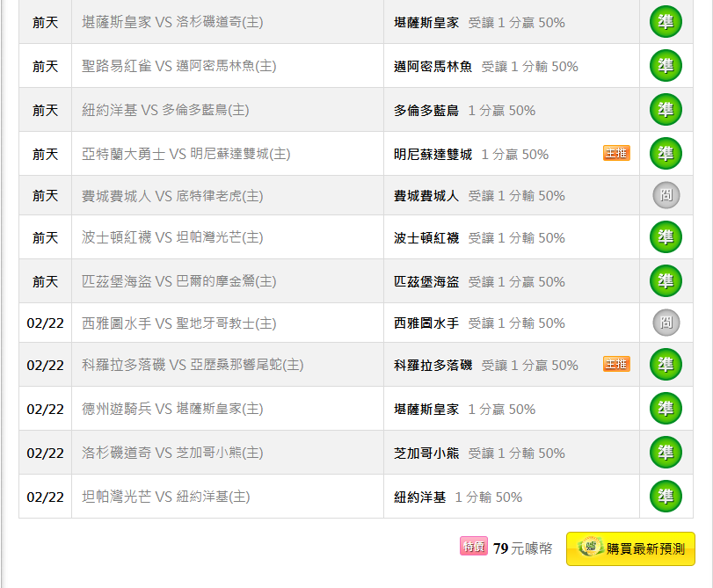Click the matchup 費城費城人 VS 底特律老虎(主)
Viewport: 713px width, 588px height.
coord(172,195)
